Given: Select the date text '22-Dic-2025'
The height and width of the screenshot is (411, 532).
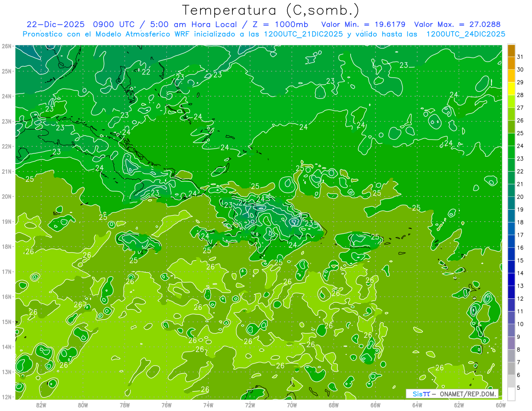Looking at the screenshot, I should point(56,24).
